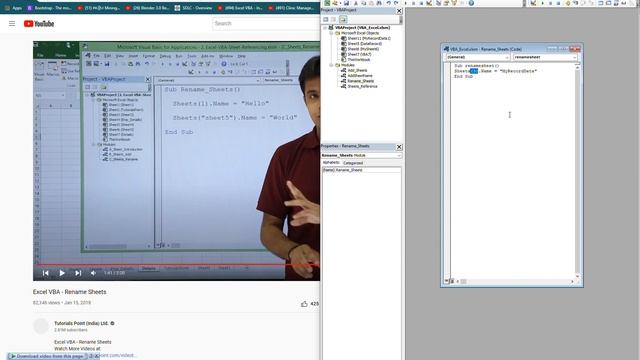Select Sheet11 (MyRecordData) in project tree

click(x=366, y=38)
